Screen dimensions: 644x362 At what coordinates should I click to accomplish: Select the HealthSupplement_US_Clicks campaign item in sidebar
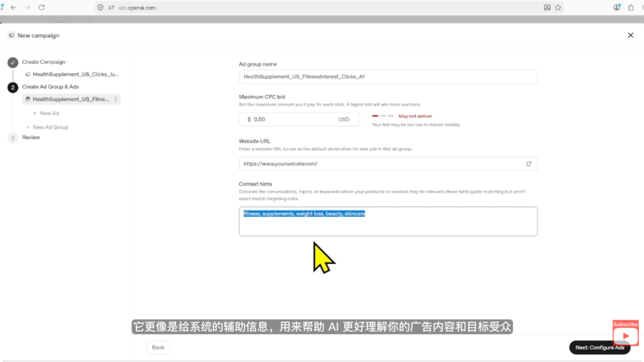coord(72,74)
